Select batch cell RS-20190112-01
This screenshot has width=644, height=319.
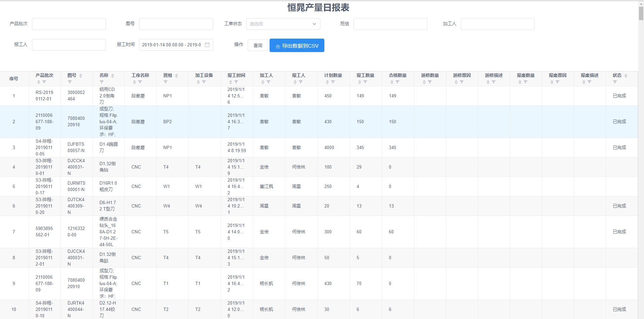click(x=44, y=96)
